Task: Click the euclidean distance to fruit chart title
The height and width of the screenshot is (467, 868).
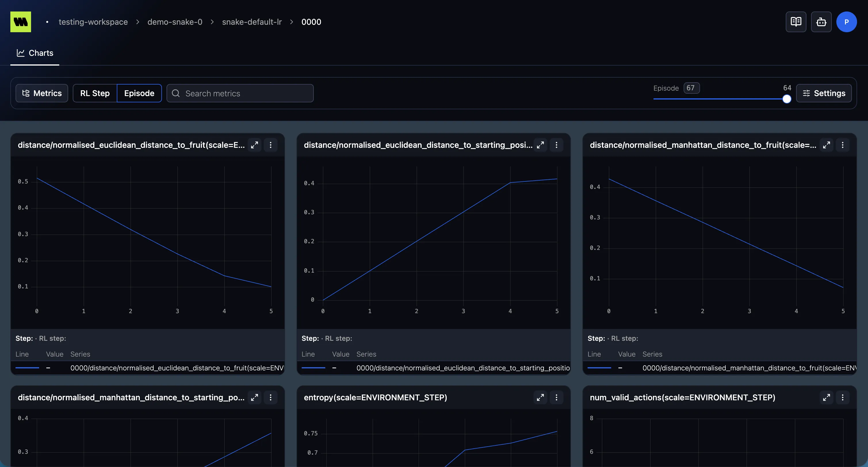Action: tap(131, 145)
